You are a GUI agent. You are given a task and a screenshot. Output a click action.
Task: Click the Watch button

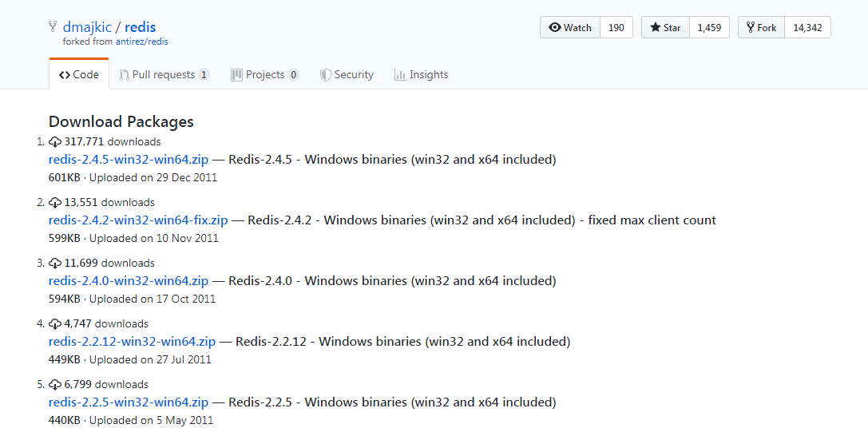[570, 27]
